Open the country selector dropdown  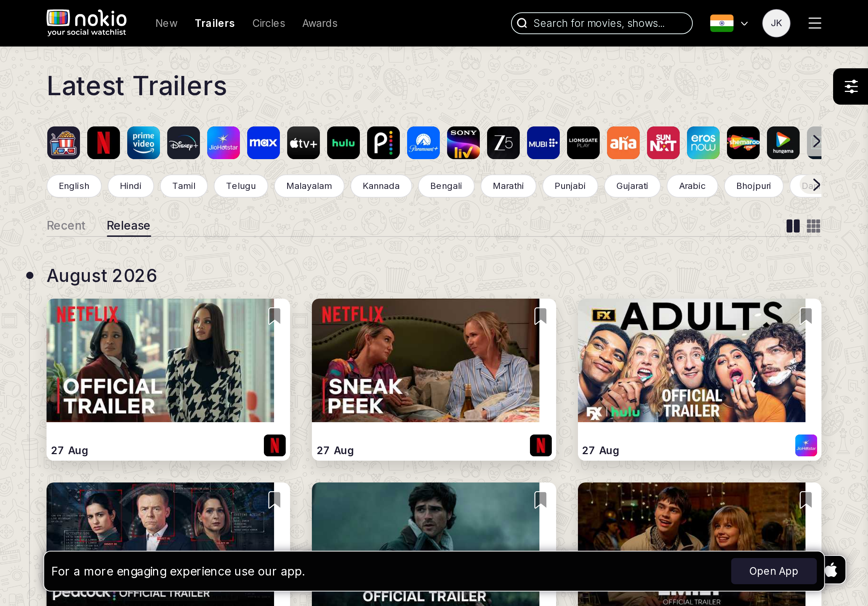(729, 23)
